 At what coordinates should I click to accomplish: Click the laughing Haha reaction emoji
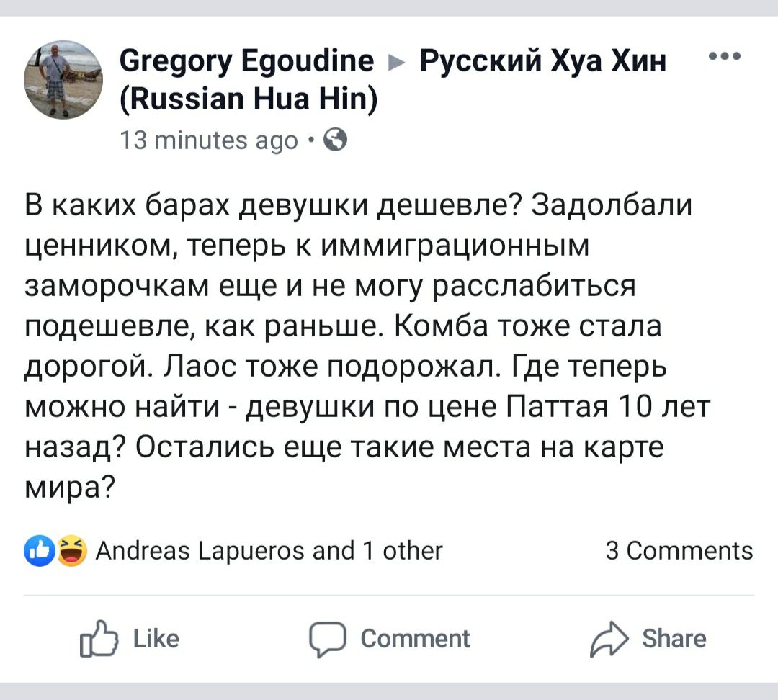coord(72,551)
